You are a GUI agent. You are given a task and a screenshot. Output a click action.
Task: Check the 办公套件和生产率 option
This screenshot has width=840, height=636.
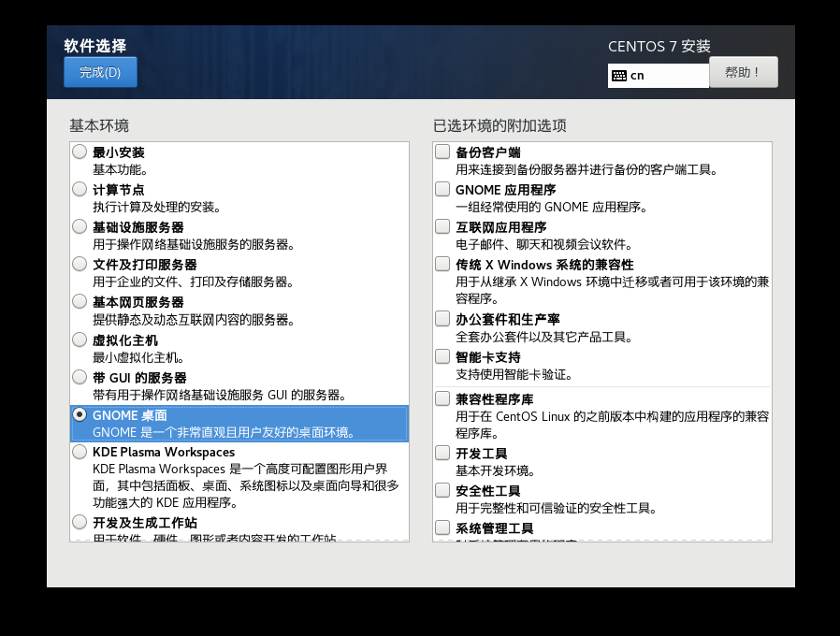(x=442, y=319)
